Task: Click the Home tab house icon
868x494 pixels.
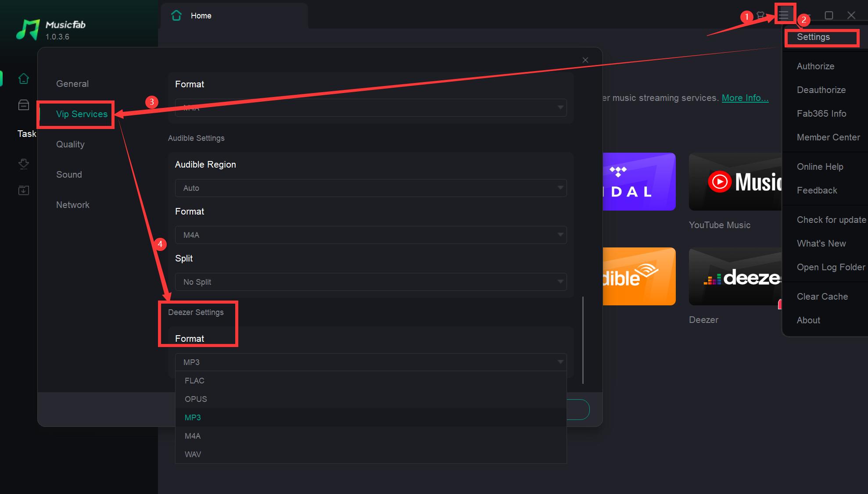Action: coord(176,15)
